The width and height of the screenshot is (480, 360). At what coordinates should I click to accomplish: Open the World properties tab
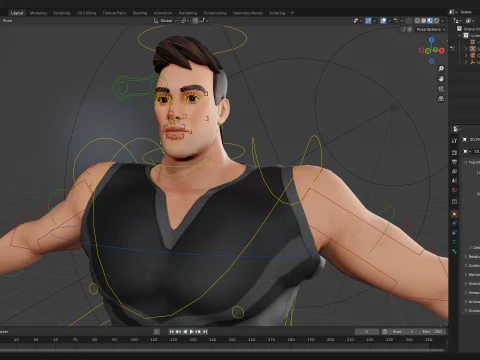pos(454,190)
